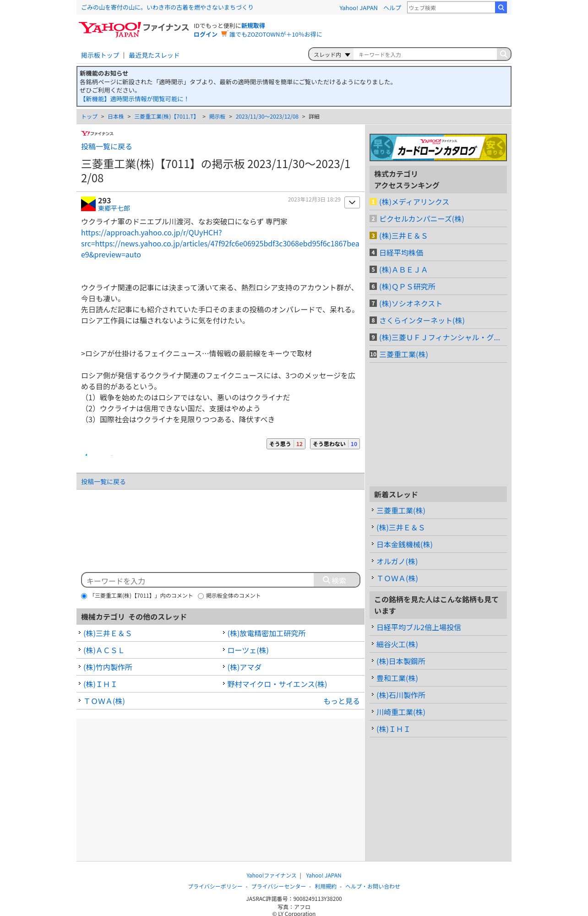The width and height of the screenshot is (588, 916).
Task: Click the 掲示板トップ link
Action: (x=100, y=55)
